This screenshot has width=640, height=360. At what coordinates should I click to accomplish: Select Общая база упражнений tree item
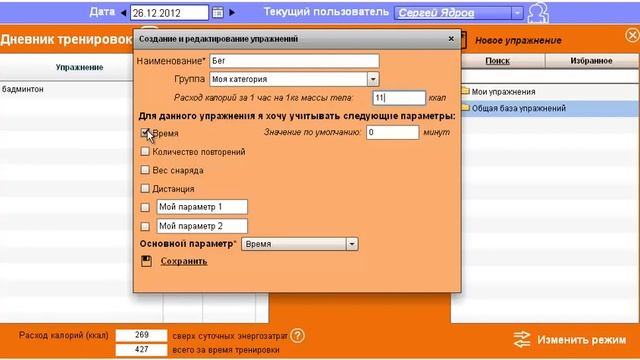519,108
